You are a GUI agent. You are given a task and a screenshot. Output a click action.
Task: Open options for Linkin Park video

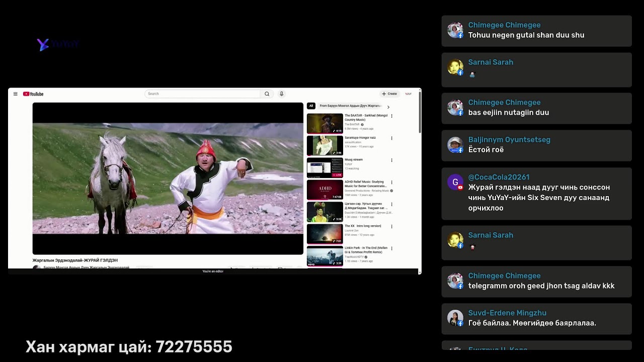click(392, 248)
